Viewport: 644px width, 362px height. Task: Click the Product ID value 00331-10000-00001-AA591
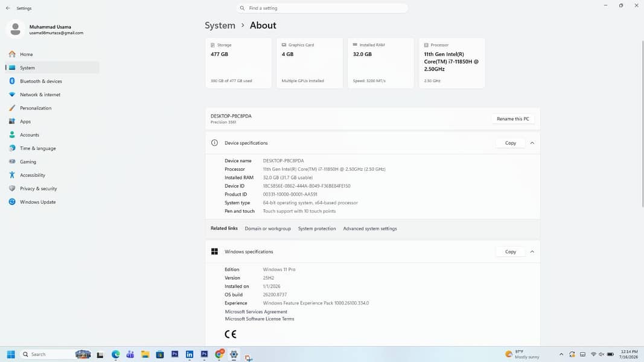tap(290, 194)
